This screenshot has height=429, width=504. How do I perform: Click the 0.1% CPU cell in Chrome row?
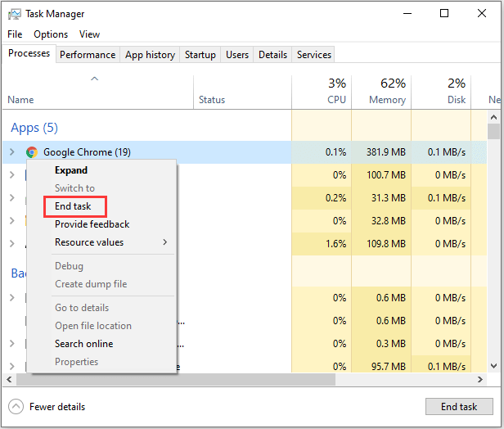tap(322, 151)
